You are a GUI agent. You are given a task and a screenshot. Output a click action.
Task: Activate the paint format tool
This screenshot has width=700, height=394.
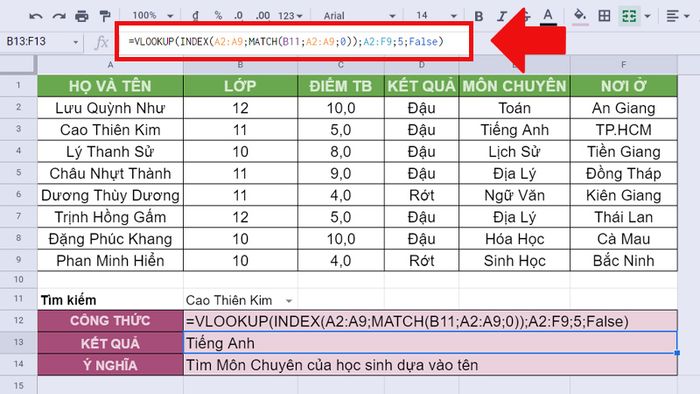pyautogui.click(x=105, y=17)
